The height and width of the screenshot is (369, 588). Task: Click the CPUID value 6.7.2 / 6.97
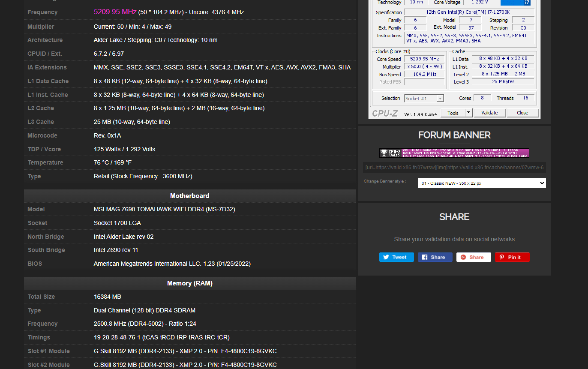pyautogui.click(x=109, y=54)
